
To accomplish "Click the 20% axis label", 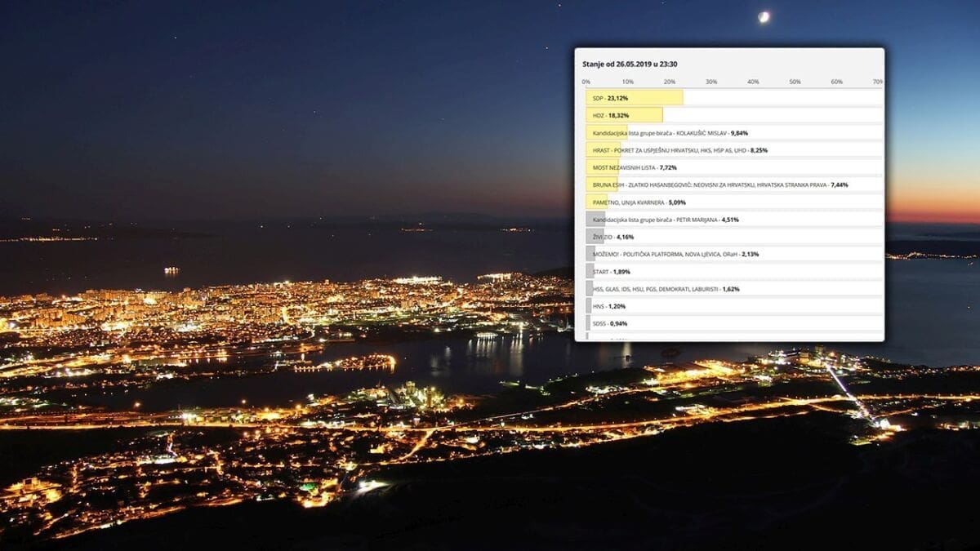I will point(670,82).
